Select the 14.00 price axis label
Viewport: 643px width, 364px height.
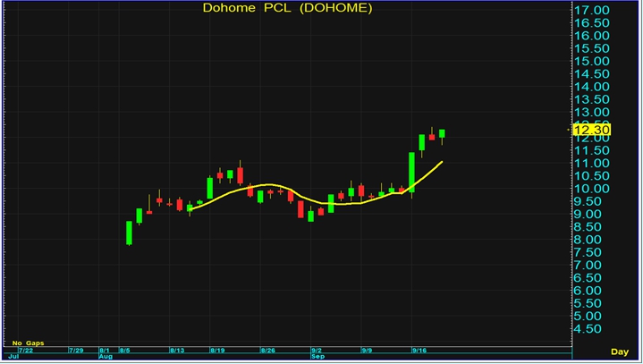coord(592,87)
